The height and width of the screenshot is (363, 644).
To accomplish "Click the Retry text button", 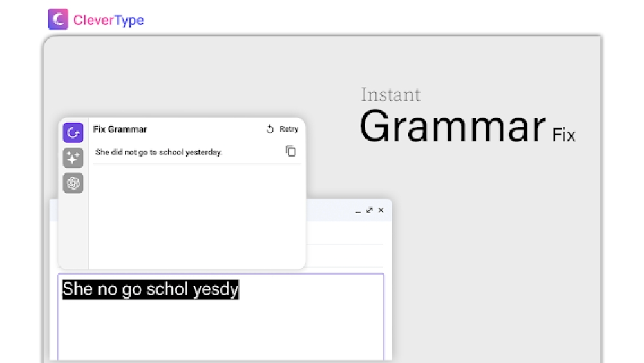I will point(289,129).
